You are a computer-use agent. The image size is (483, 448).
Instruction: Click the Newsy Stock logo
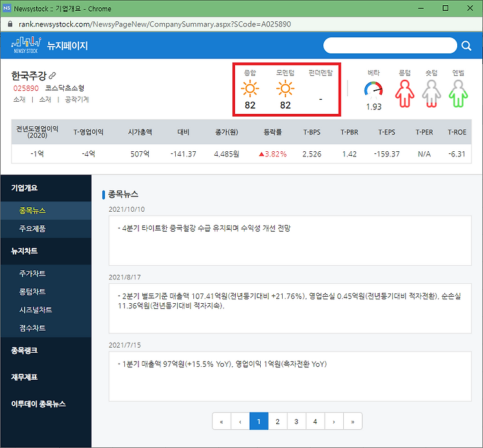26,45
